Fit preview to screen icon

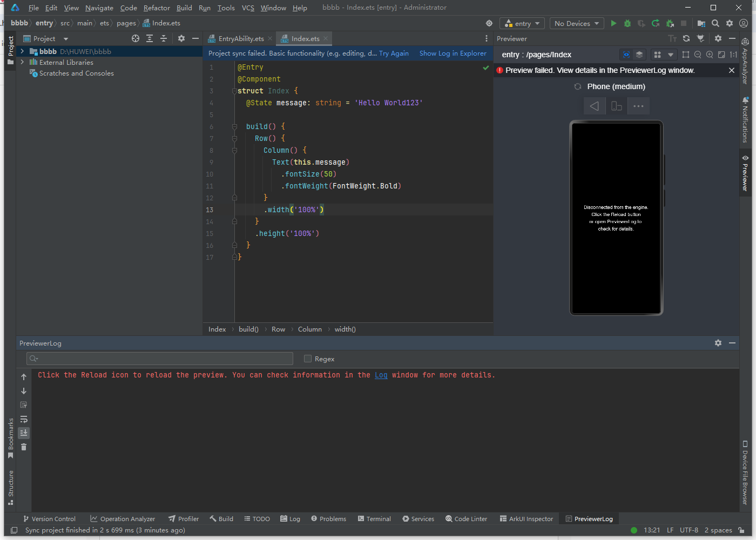(721, 55)
